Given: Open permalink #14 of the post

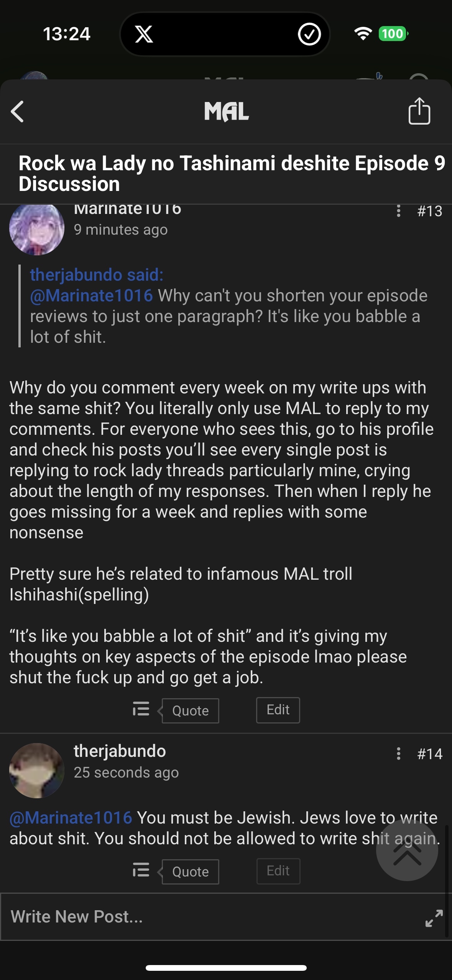Looking at the screenshot, I should 430,754.
